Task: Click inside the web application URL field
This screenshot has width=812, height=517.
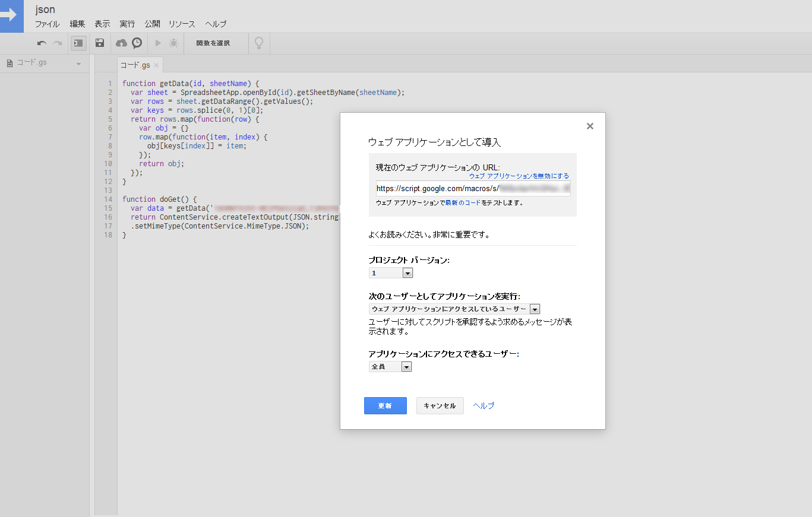Action: click(x=469, y=188)
